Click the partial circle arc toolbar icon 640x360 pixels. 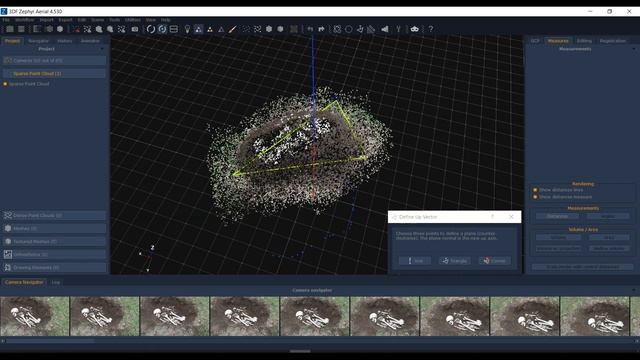(151, 29)
